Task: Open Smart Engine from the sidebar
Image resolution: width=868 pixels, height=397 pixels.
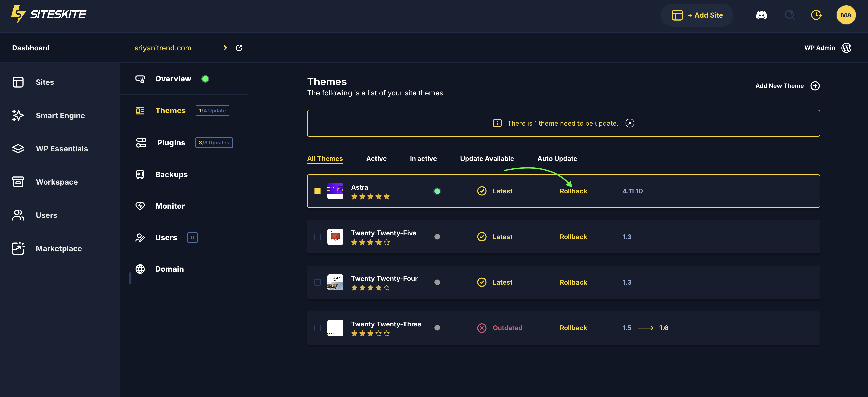Action: [x=60, y=115]
